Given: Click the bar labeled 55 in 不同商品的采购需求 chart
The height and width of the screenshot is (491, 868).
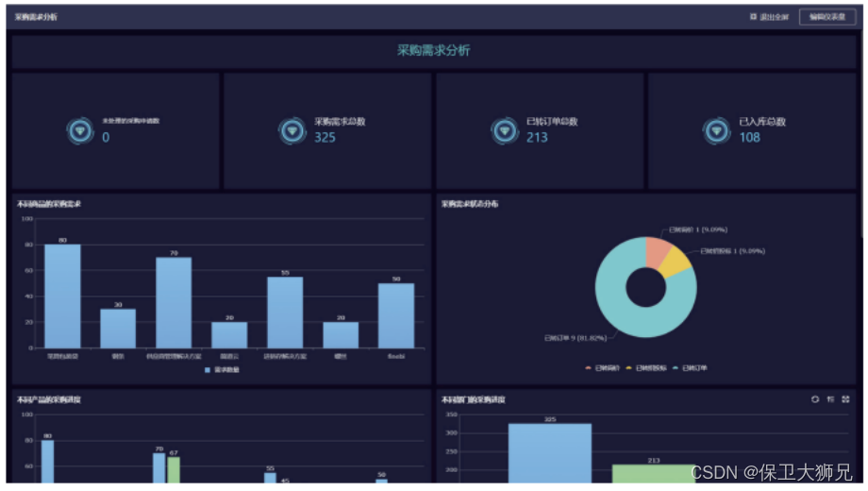Looking at the screenshot, I should pyautogui.click(x=285, y=313).
